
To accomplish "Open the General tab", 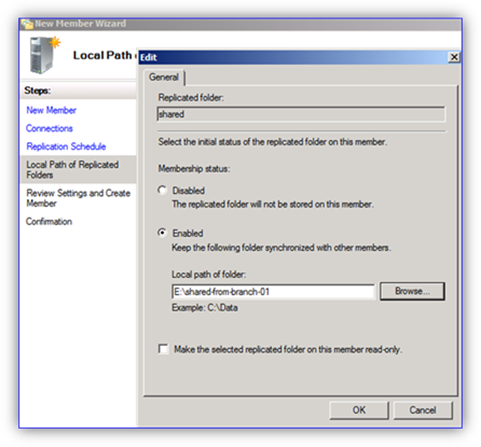I will coord(164,77).
